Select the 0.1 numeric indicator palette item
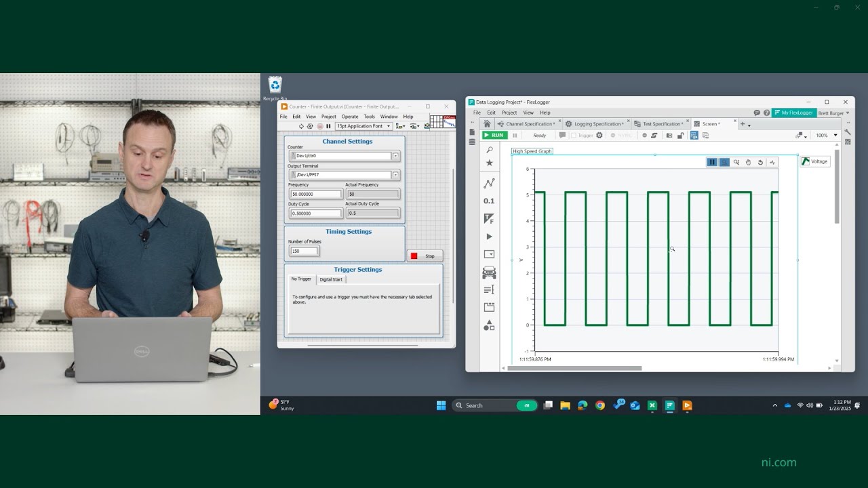This screenshot has height=488, width=868. (489, 201)
